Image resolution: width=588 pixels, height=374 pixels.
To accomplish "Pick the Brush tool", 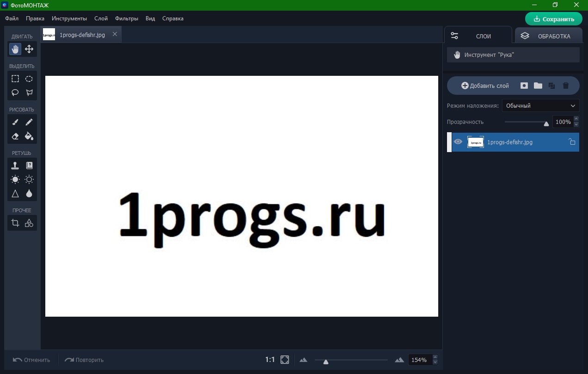I will click(15, 122).
